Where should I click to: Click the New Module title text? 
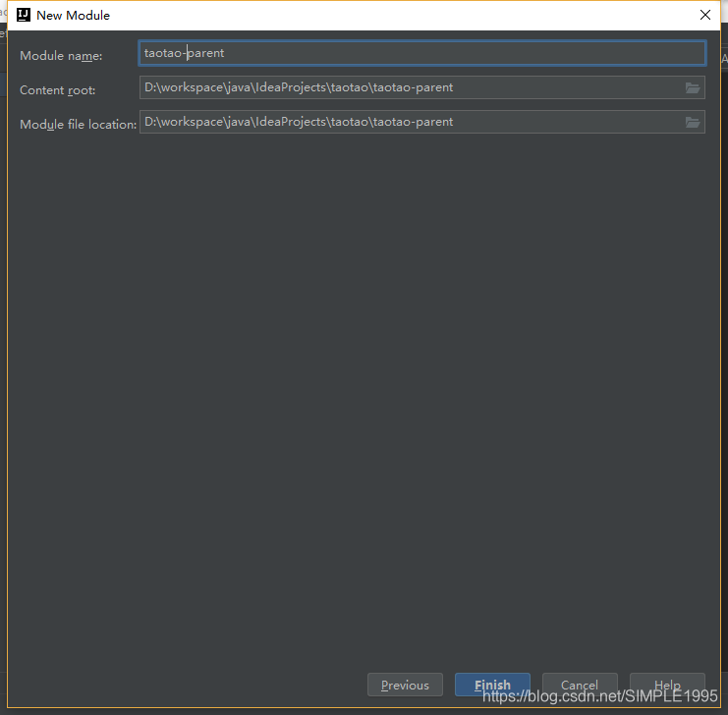pyautogui.click(x=73, y=16)
